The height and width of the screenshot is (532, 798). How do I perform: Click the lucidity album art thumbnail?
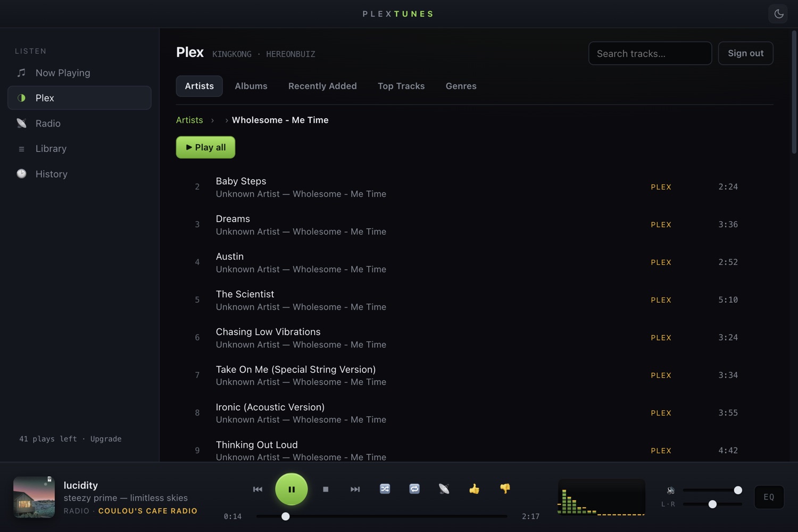34,497
